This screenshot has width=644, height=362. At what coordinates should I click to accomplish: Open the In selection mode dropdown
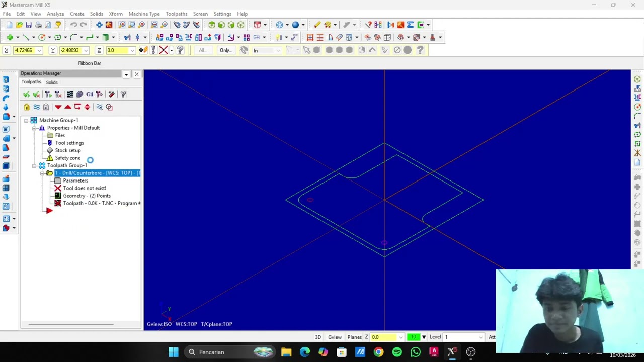point(278,50)
